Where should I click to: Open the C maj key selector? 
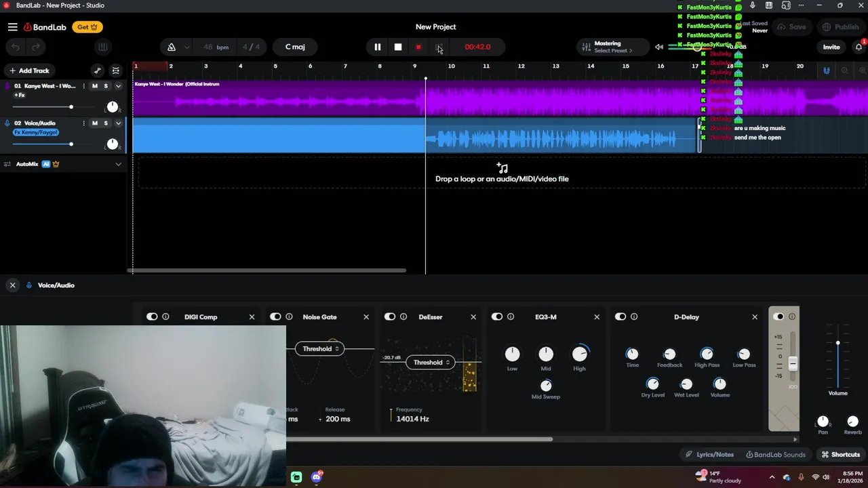(x=295, y=47)
